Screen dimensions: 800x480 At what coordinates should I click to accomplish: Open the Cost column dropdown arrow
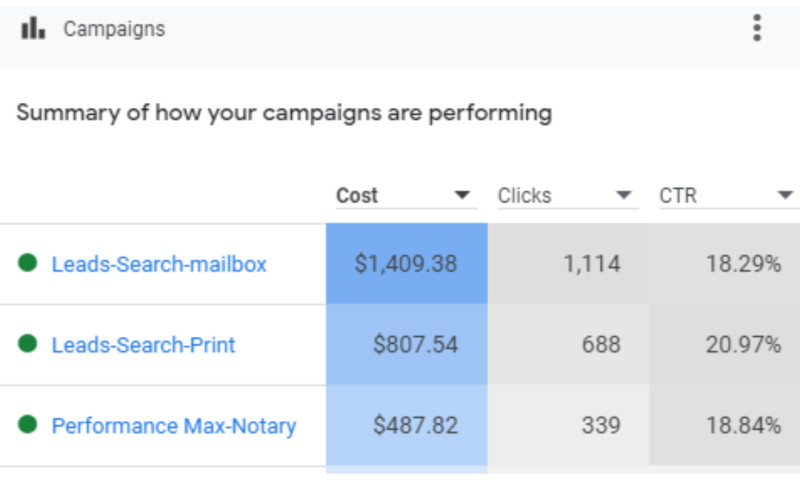pos(462,196)
